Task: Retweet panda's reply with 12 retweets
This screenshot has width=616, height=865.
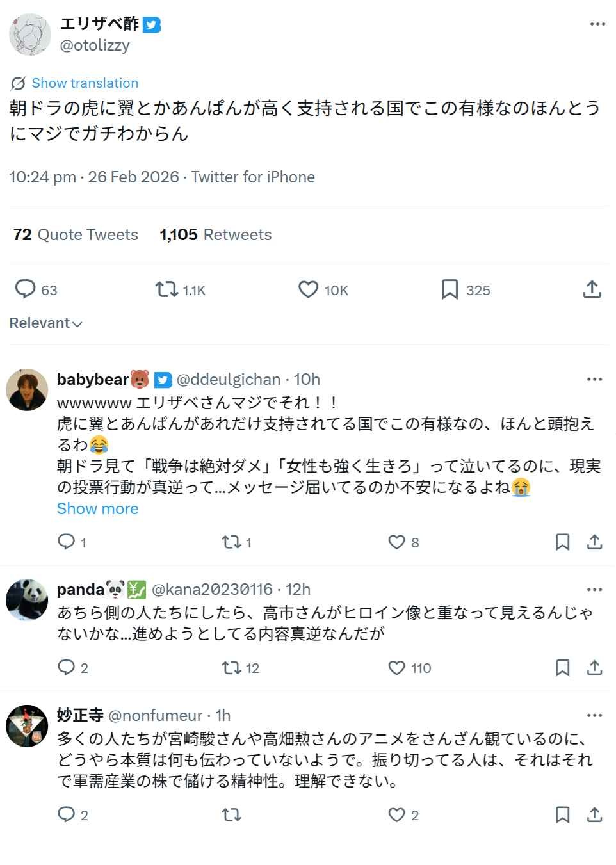Action: [231, 668]
